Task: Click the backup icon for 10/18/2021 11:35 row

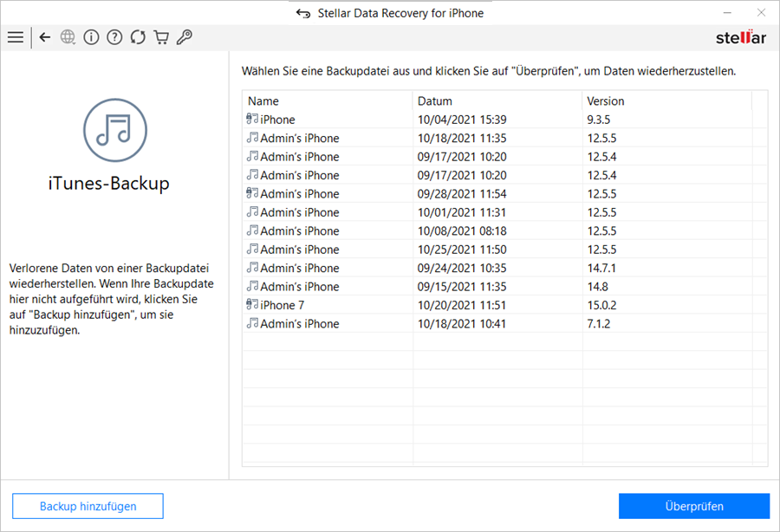Action: click(x=252, y=137)
